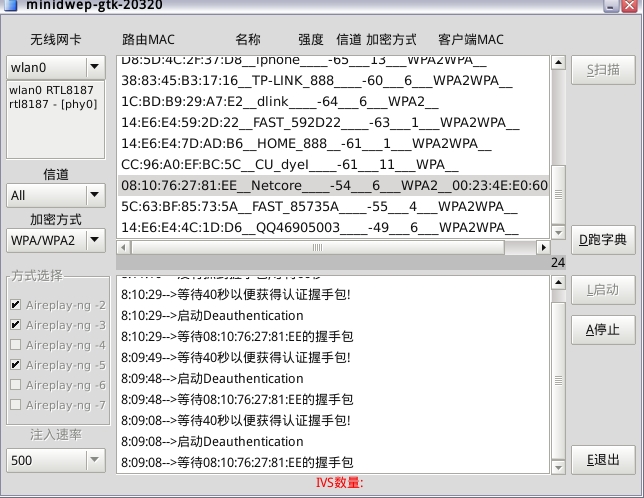Click the horizontal scroll-left arrow under network list
This screenshot has width=644, height=498.
pyautogui.click(x=123, y=247)
